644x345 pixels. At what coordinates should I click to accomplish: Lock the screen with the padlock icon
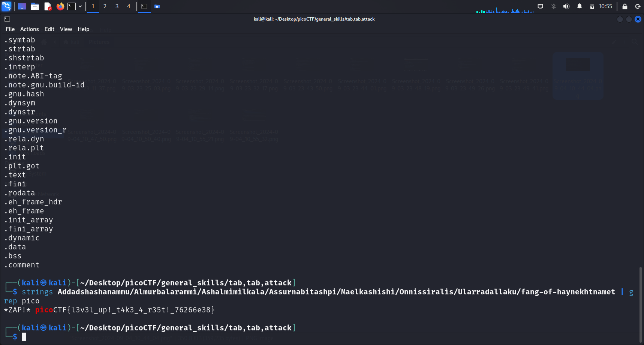point(625,6)
